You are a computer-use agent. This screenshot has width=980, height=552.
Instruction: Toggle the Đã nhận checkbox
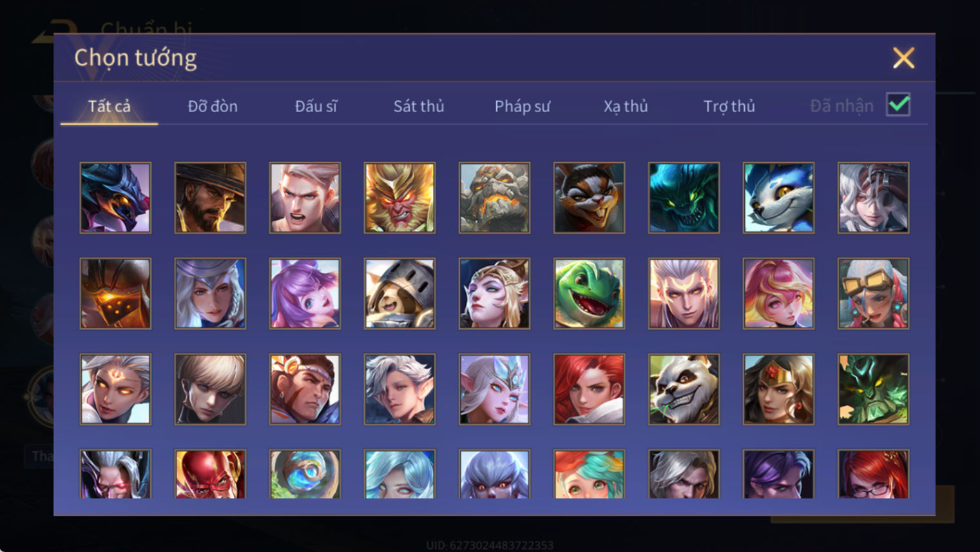pyautogui.click(x=898, y=104)
